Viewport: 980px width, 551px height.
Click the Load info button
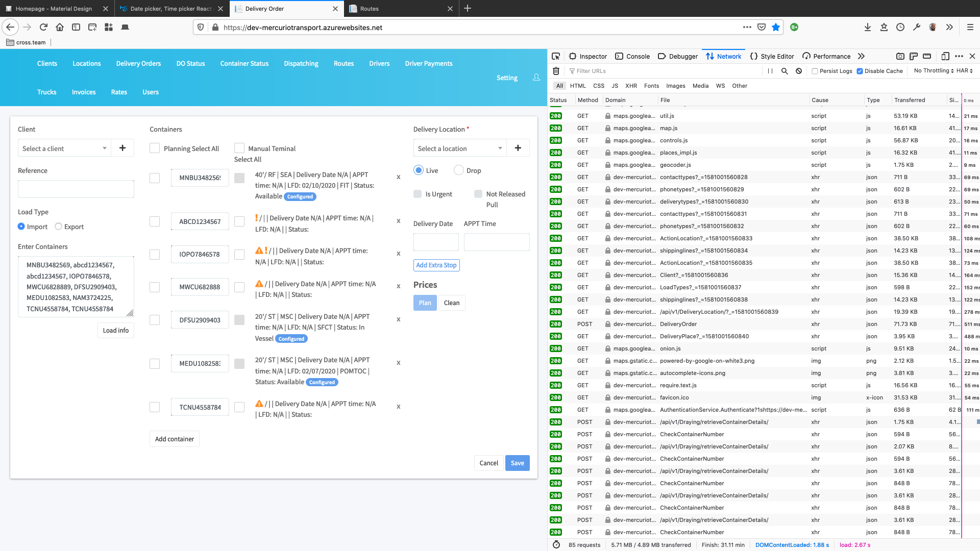click(x=116, y=330)
